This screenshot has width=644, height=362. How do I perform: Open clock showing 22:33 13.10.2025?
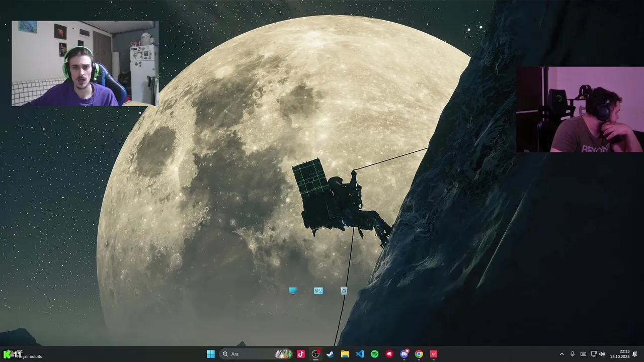point(620,354)
